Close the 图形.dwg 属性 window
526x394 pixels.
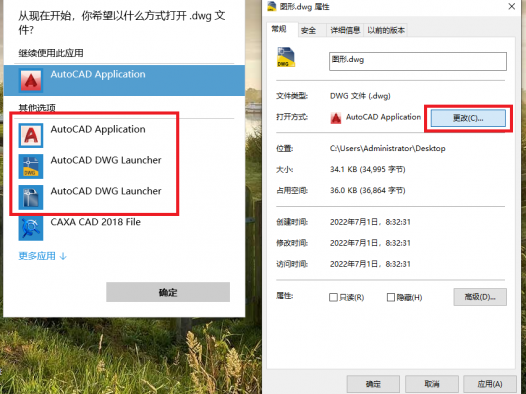512,6
